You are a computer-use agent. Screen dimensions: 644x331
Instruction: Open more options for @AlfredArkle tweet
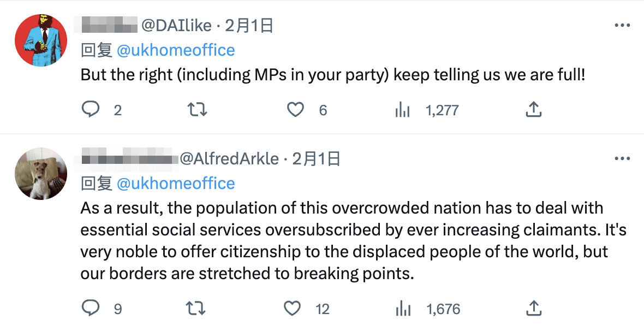pos(622,159)
